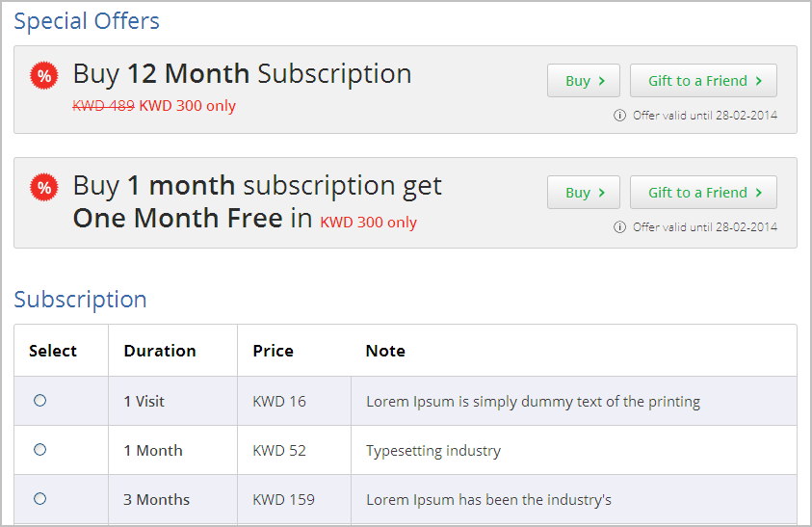Buy the One Month Free offer
The image size is (812, 527).
pyautogui.click(x=584, y=193)
